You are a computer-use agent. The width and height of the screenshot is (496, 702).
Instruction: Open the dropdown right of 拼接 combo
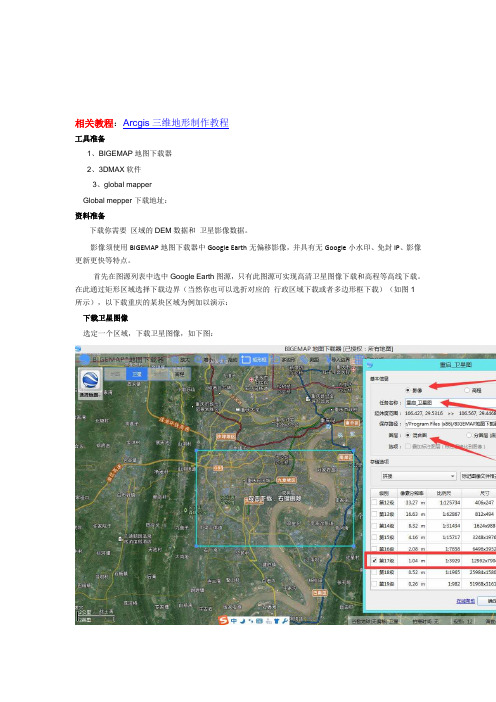[x=478, y=476]
